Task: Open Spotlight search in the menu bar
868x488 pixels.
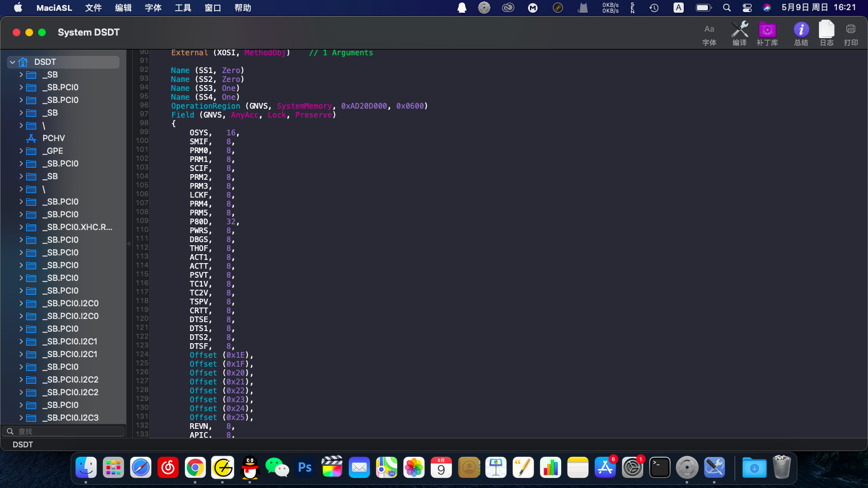Action: pyautogui.click(x=727, y=8)
